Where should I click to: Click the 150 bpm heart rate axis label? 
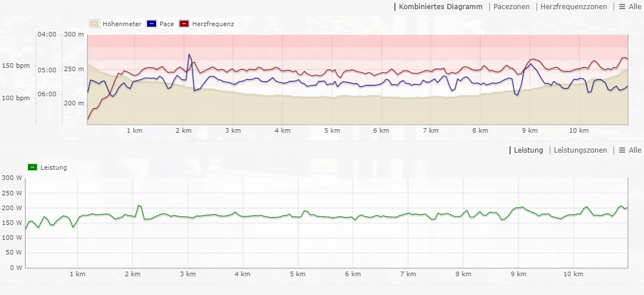click(15, 66)
